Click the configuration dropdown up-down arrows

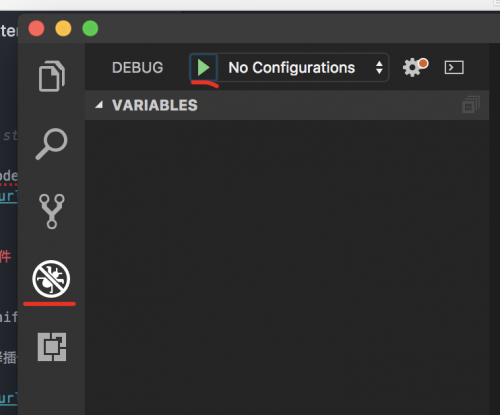pyautogui.click(x=379, y=68)
